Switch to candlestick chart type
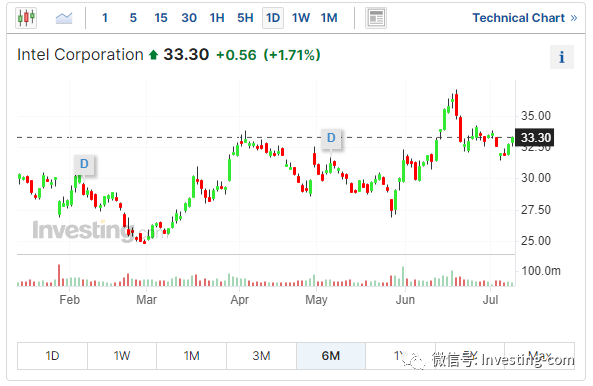Image resolution: width=593 pixels, height=386 pixels. pos(26,17)
